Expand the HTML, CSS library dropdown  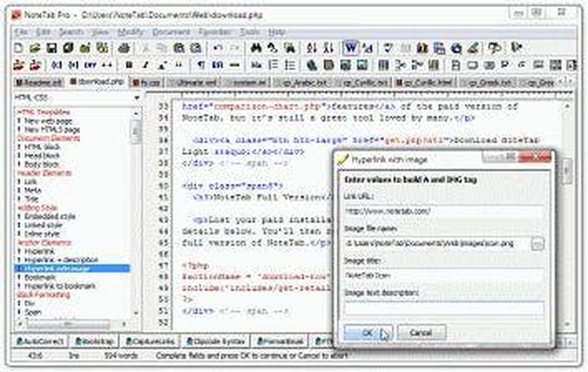(137, 98)
